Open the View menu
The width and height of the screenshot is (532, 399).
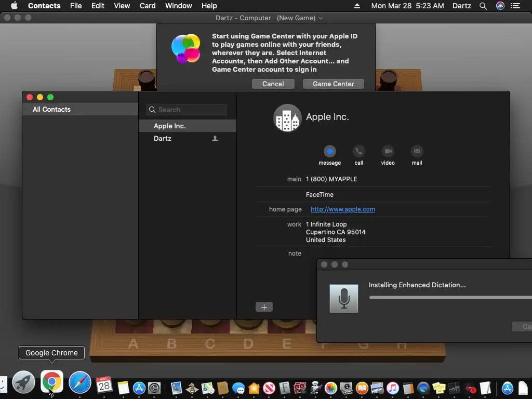point(122,6)
